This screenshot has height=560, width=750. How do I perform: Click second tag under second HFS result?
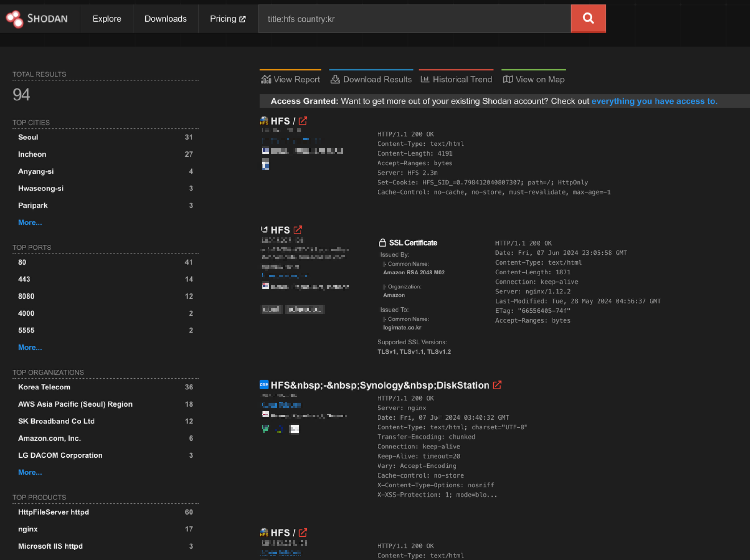click(x=305, y=310)
